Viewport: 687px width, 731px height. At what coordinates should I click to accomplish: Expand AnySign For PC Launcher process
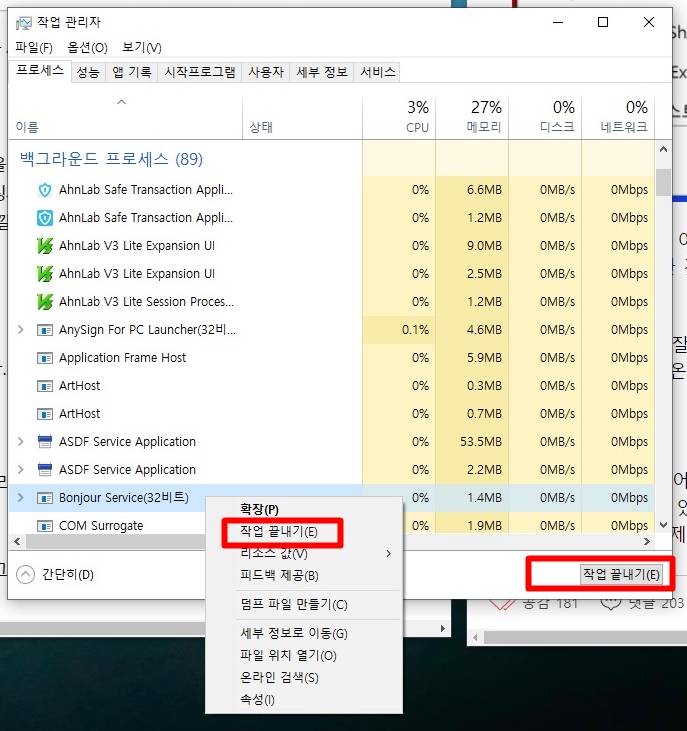pyautogui.click(x=21, y=330)
